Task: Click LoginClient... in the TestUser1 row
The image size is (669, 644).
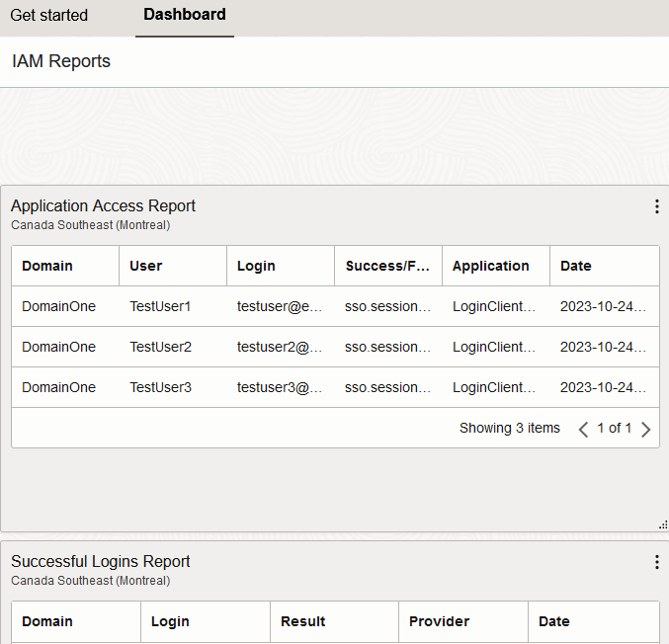Action: (x=494, y=306)
